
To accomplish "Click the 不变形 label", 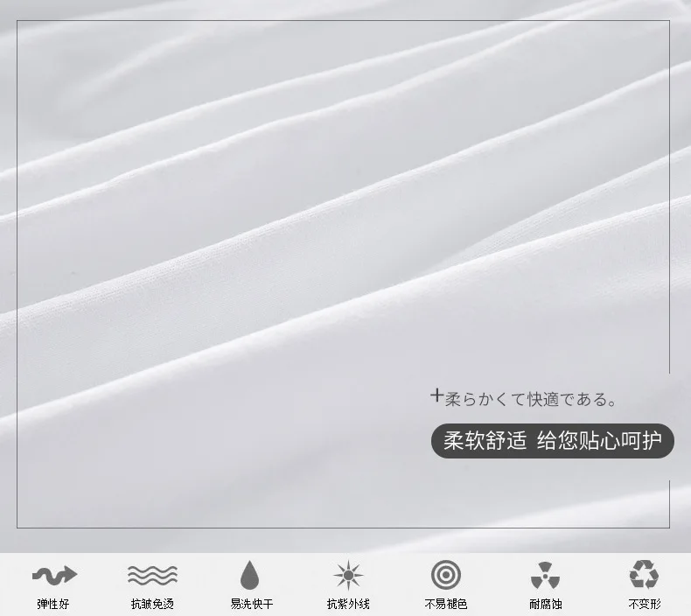I will [645, 604].
